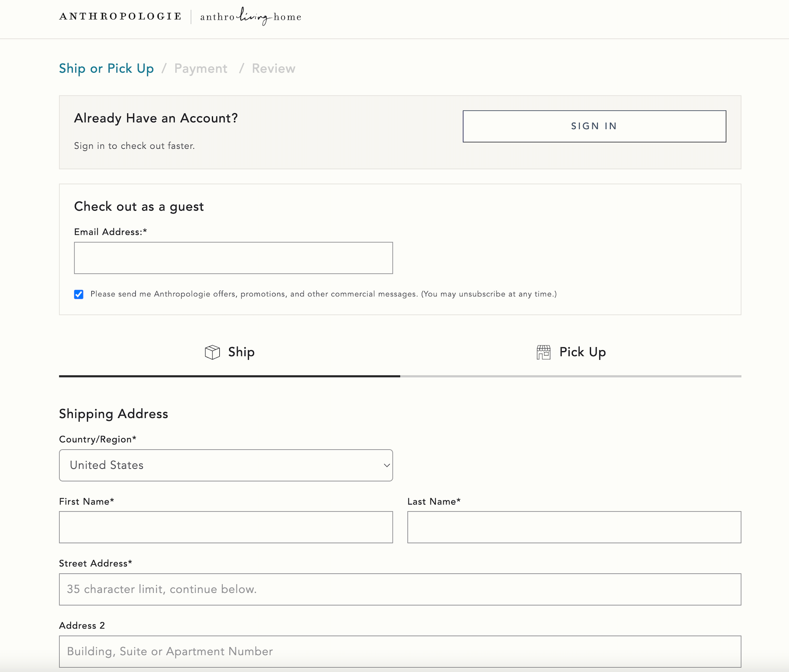The height and width of the screenshot is (672, 789).
Task: Click the chevron arrow in the Country/Region field
Action: 386,465
